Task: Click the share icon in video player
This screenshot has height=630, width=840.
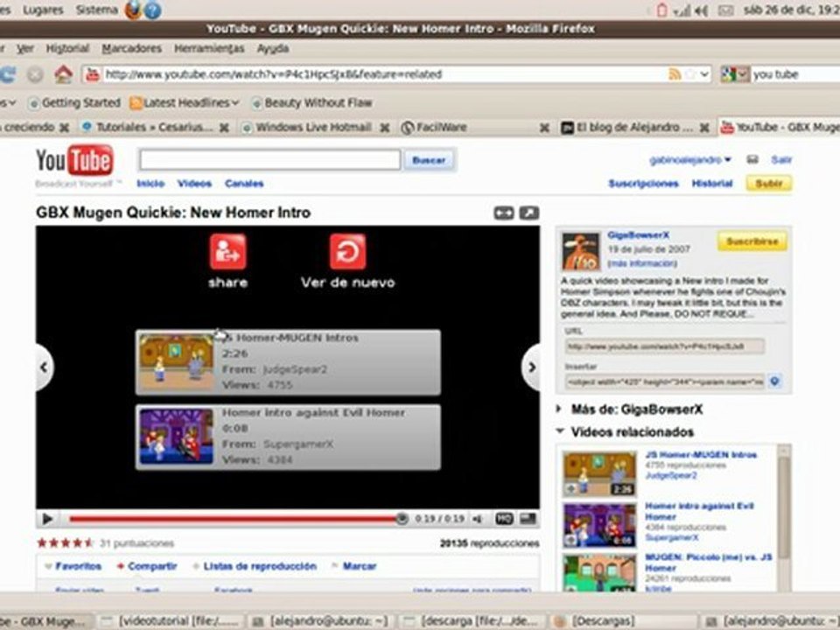Action: [x=227, y=251]
